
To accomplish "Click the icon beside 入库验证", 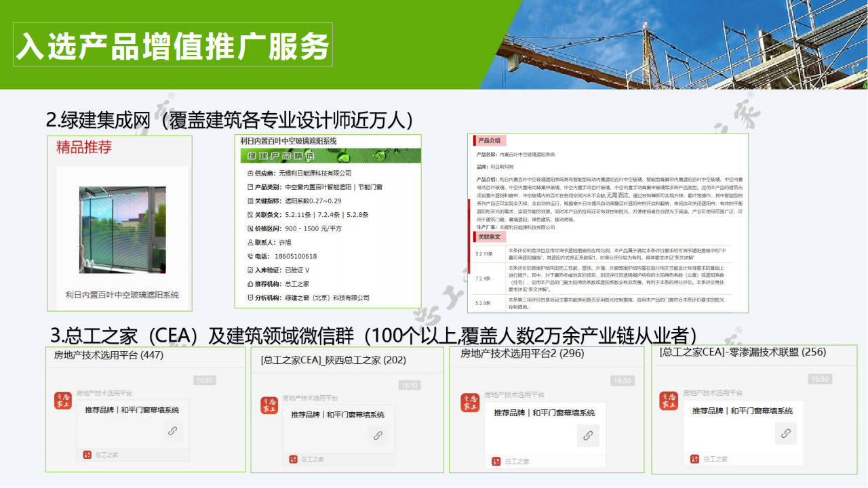I will [x=250, y=270].
